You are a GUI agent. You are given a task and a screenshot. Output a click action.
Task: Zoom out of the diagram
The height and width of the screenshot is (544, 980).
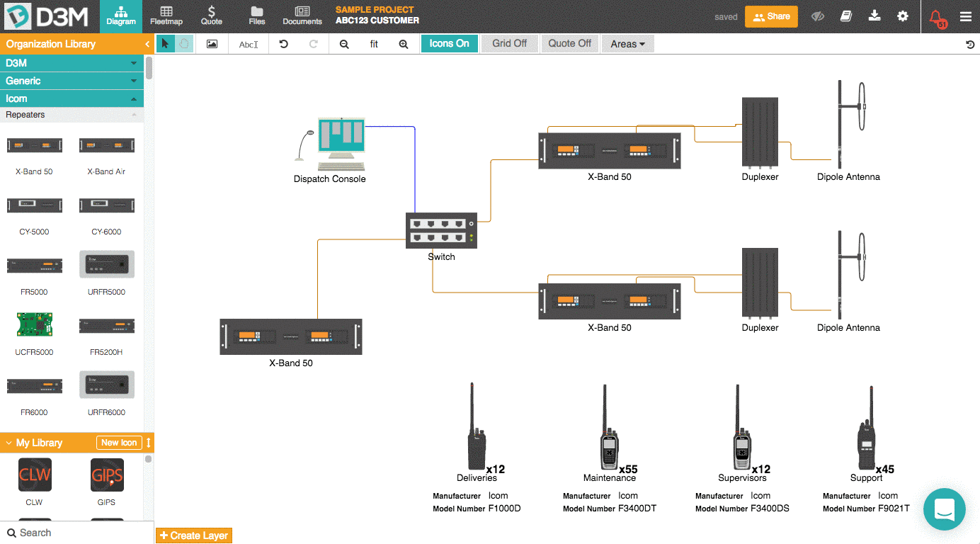(344, 44)
